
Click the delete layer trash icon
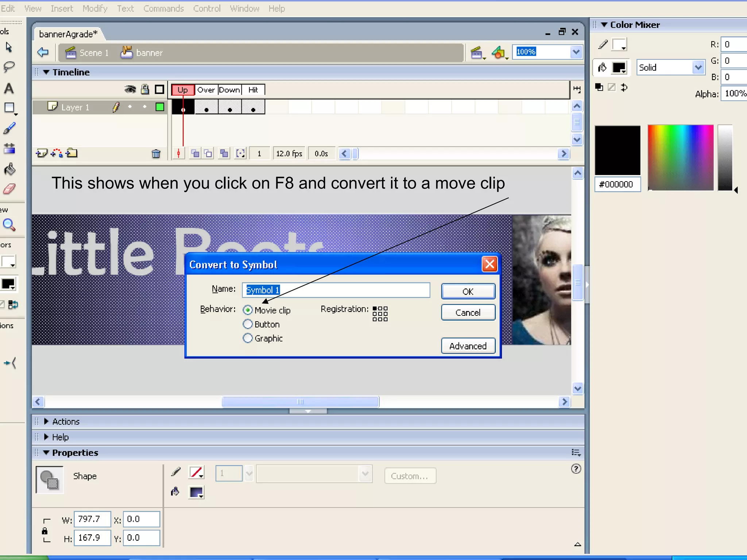coord(156,154)
